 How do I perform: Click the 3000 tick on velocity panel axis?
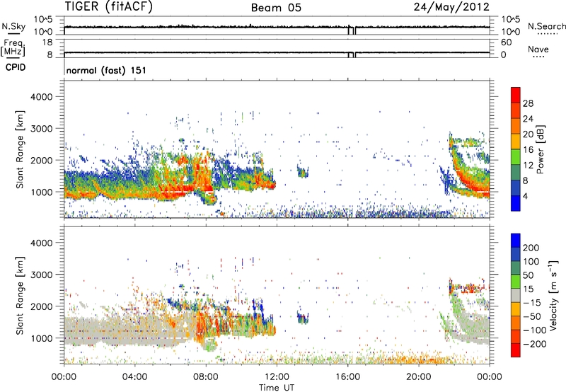(42, 275)
